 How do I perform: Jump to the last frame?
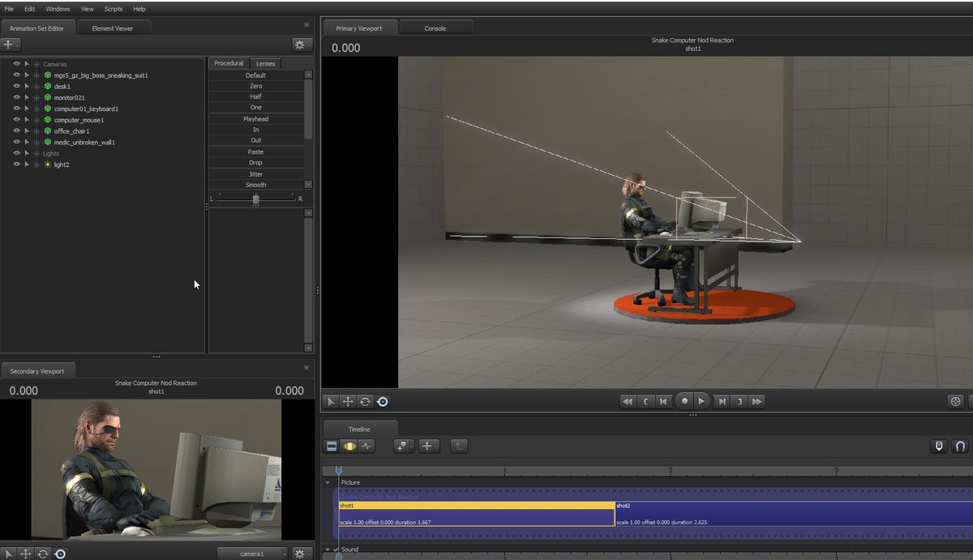tap(757, 401)
